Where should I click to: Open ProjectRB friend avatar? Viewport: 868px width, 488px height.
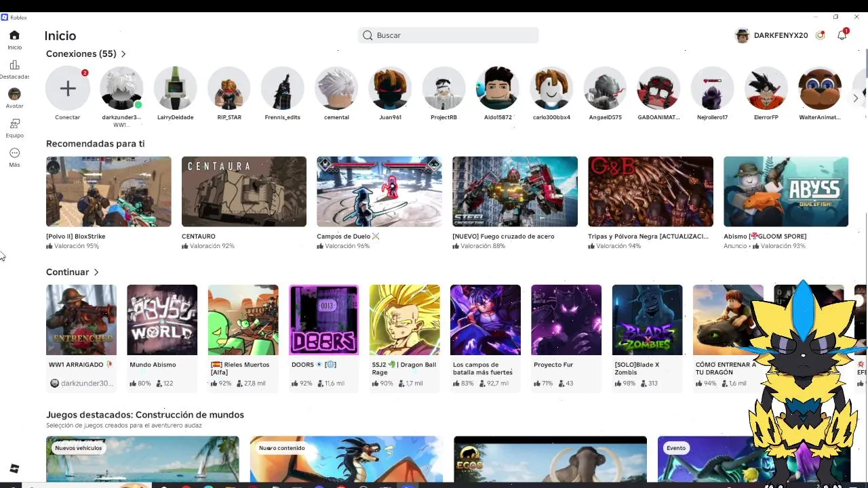pyautogui.click(x=444, y=88)
